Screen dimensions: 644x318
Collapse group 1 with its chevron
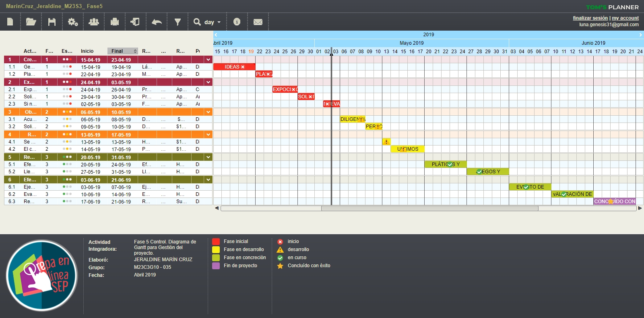click(208, 60)
